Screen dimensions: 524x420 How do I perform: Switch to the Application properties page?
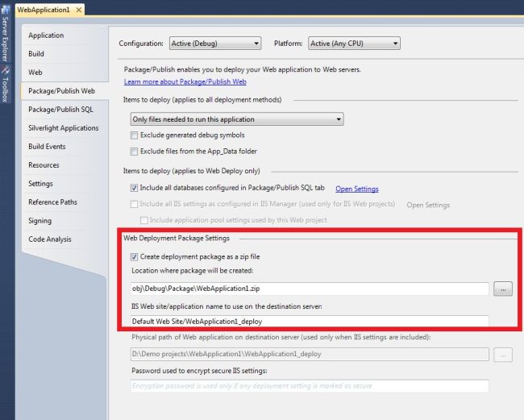tap(46, 35)
